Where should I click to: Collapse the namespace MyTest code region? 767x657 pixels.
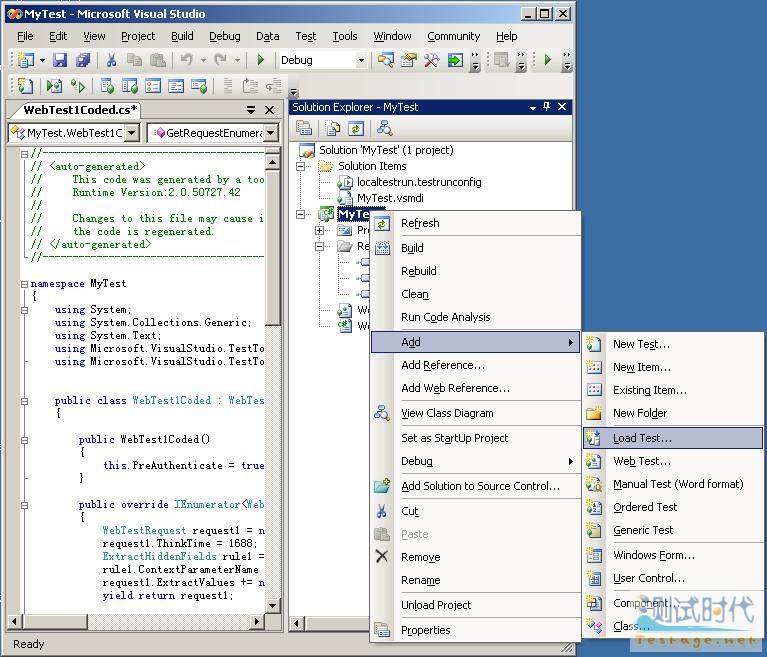22,284
